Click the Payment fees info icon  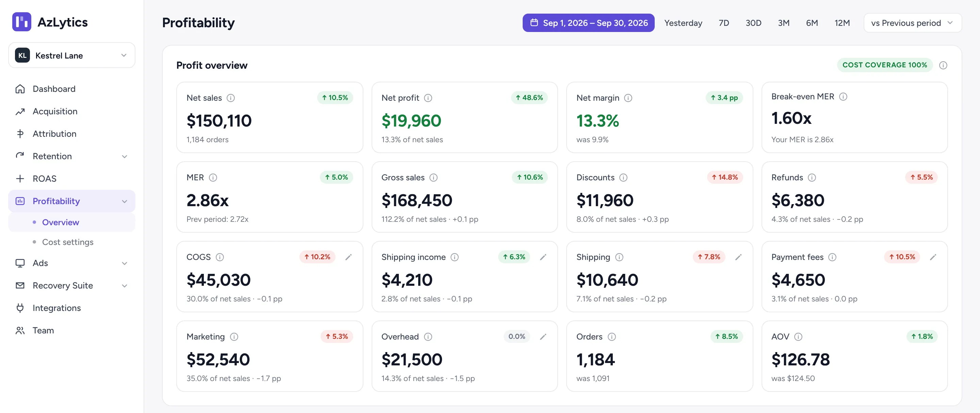(832, 257)
